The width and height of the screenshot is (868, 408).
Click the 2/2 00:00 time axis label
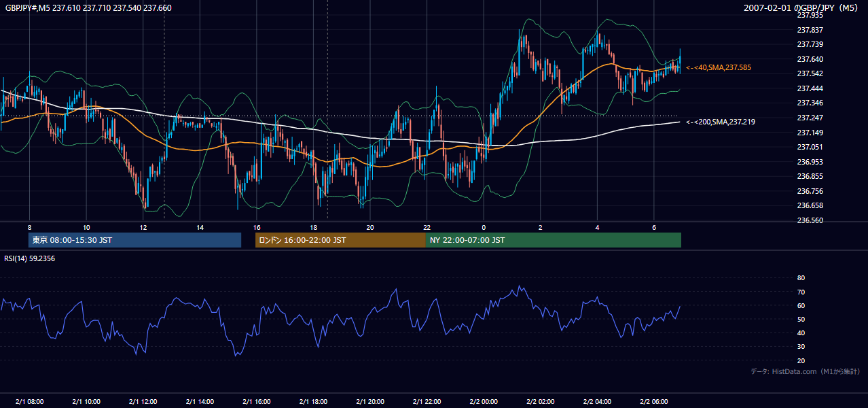(484, 401)
